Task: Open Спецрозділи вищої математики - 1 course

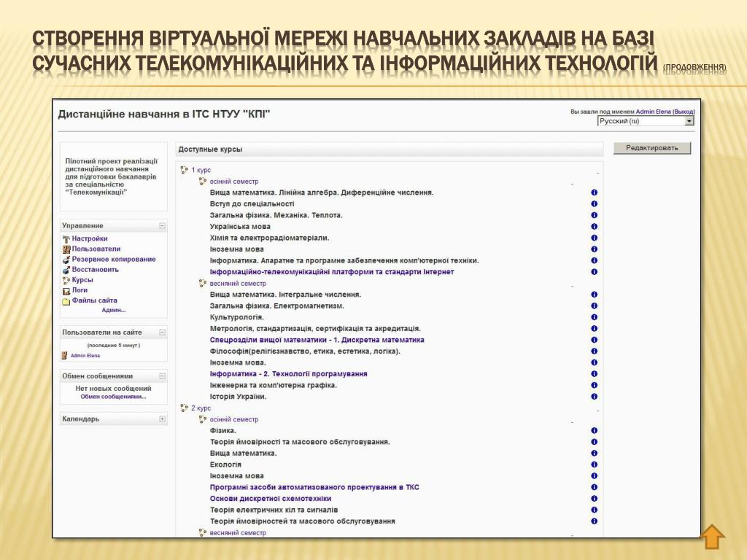Action: point(317,340)
